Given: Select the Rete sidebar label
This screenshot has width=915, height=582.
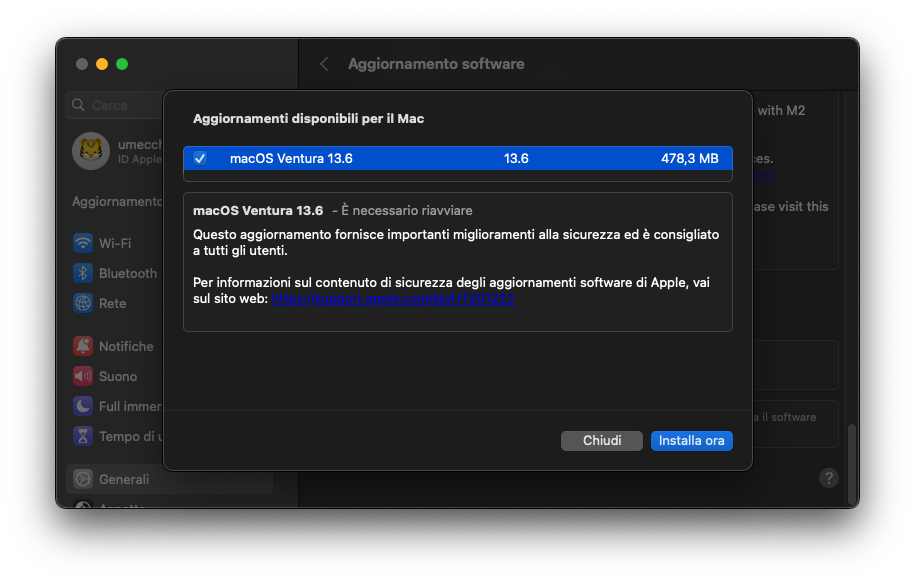Looking at the screenshot, I should click(113, 304).
